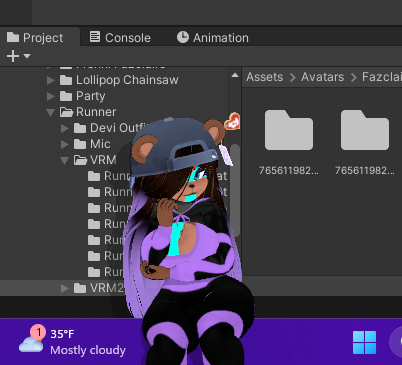Click the Party folder icon
The height and width of the screenshot is (365, 402).
pyautogui.click(x=66, y=96)
